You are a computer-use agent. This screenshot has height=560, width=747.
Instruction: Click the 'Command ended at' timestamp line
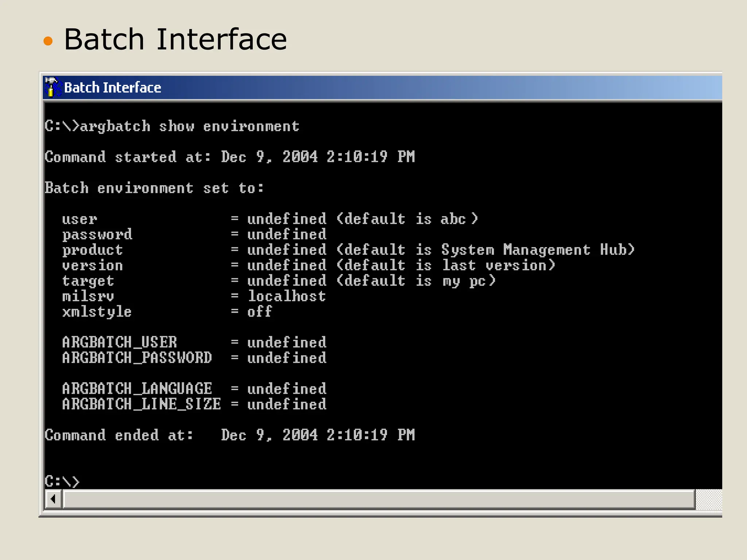pyautogui.click(x=230, y=435)
